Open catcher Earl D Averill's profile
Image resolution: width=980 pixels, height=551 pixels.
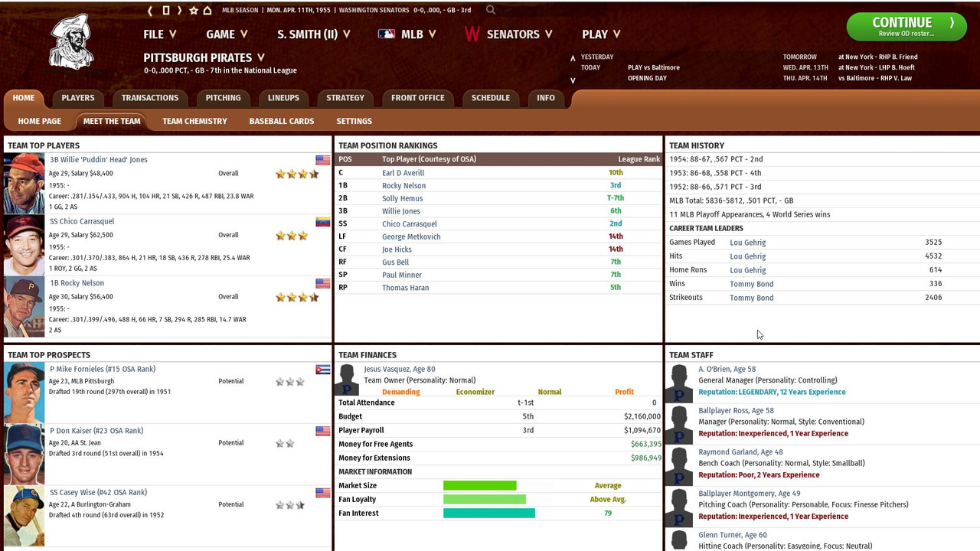[403, 173]
